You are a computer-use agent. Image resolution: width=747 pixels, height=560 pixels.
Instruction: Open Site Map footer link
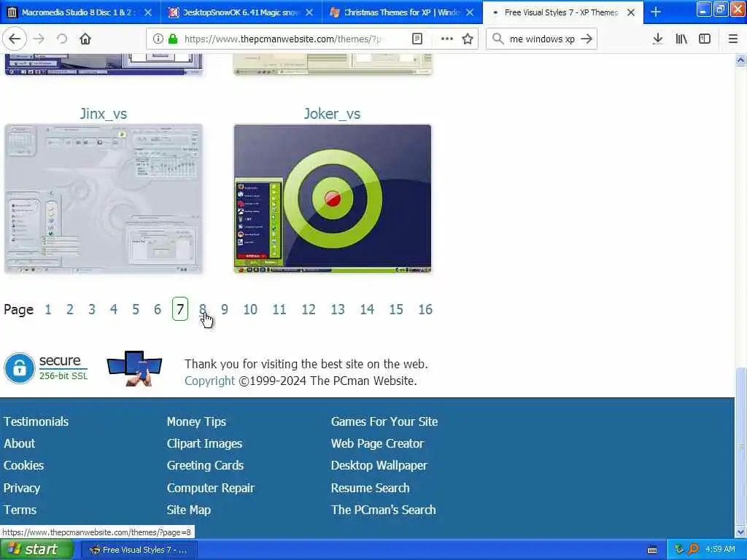tap(189, 510)
